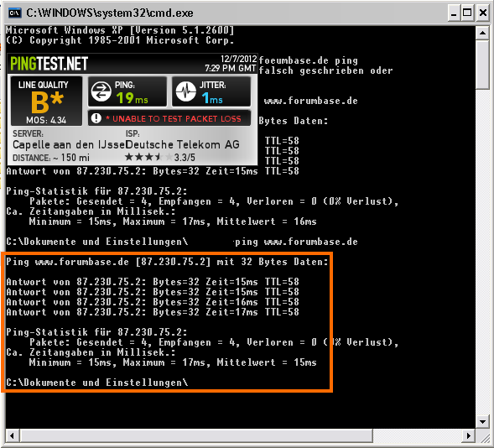Click the horizontal scrollbar thumb
This screenshot has width=494, height=448.
pyautogui.click(x=196, y=435)
